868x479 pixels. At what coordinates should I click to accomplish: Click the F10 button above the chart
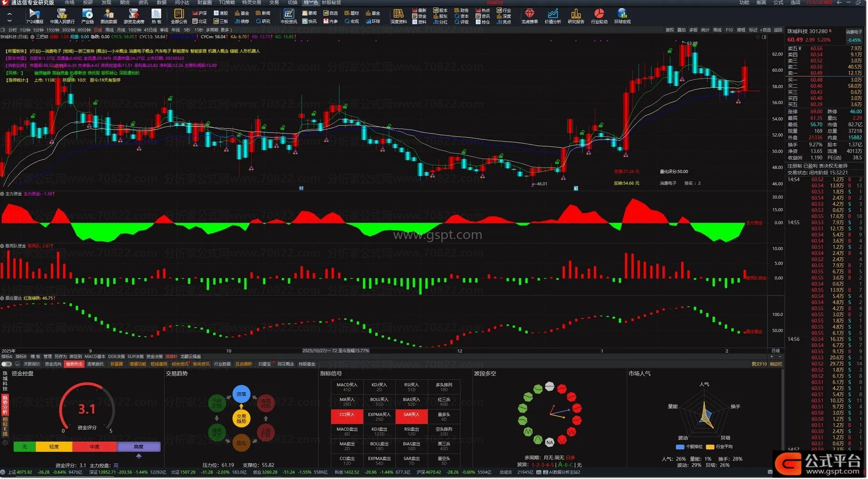tap(729, 30)
